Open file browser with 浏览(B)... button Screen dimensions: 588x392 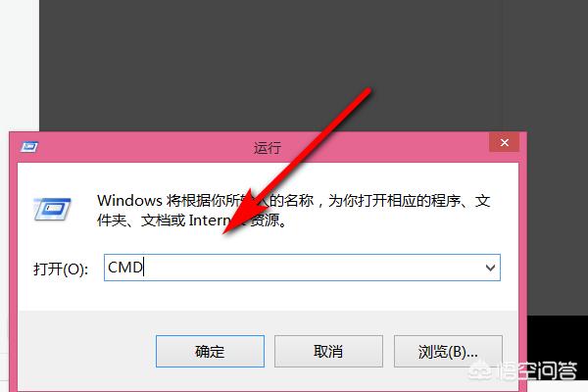pyautogui.click(x=448, y=352)
